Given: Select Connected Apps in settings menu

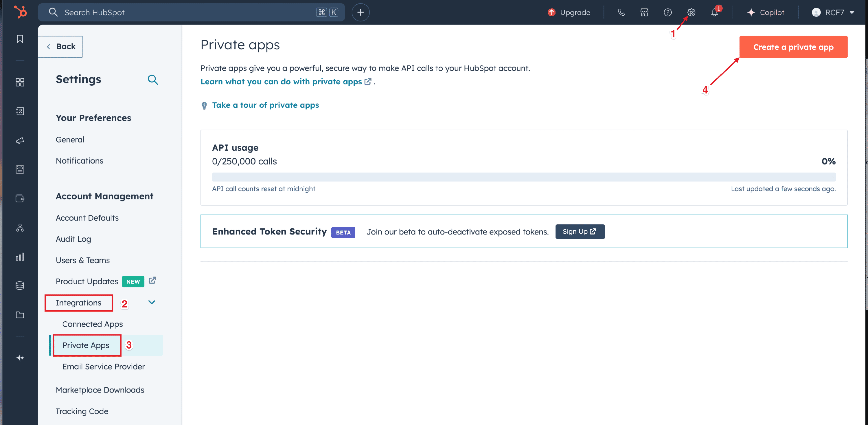Looking at the screenshot, I should pos(92,324).
